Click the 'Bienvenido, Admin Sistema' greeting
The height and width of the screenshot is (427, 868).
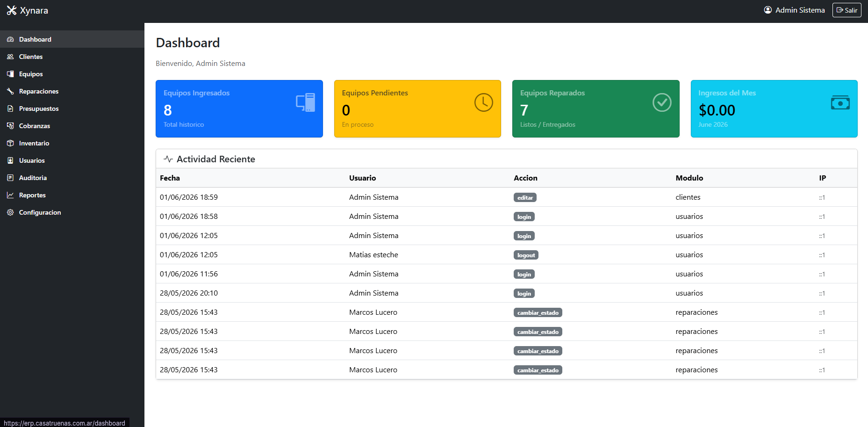[201, 63]
